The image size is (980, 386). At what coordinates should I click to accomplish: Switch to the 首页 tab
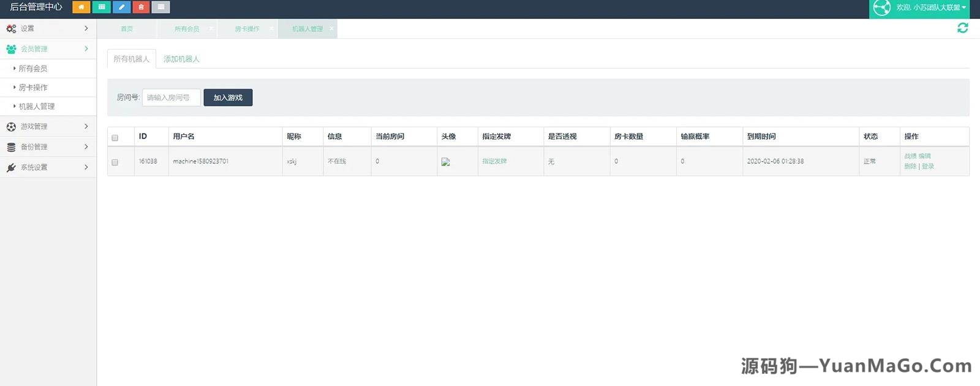click(127, 29)
